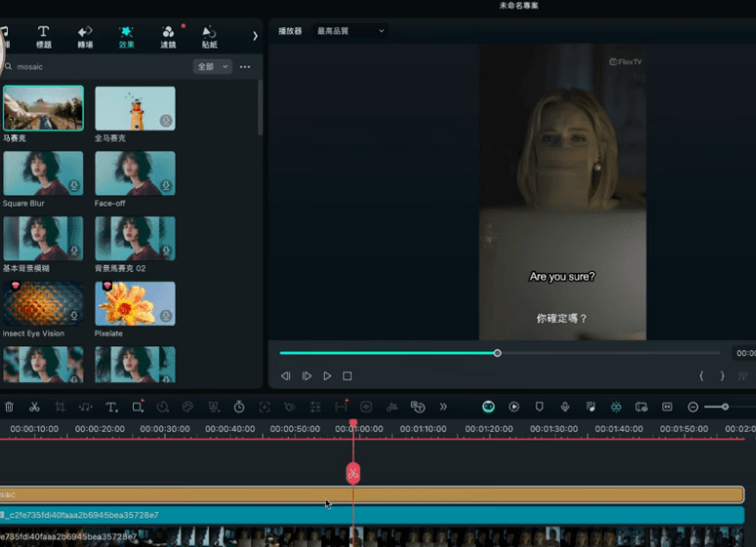The height and width of the screenshot is (547, 756).
Task: Stop playback with the square stop button
Action: [x=347, y=375]
